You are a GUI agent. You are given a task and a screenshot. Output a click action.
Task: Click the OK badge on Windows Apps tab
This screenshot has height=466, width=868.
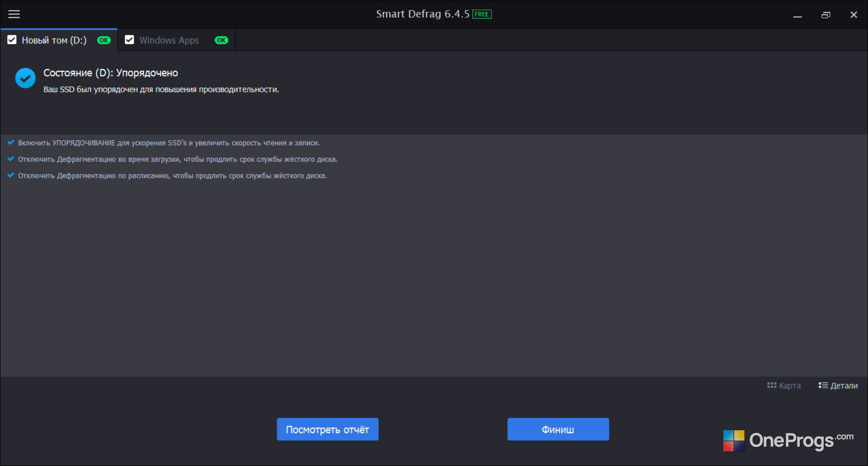click(x=222, y=40)
